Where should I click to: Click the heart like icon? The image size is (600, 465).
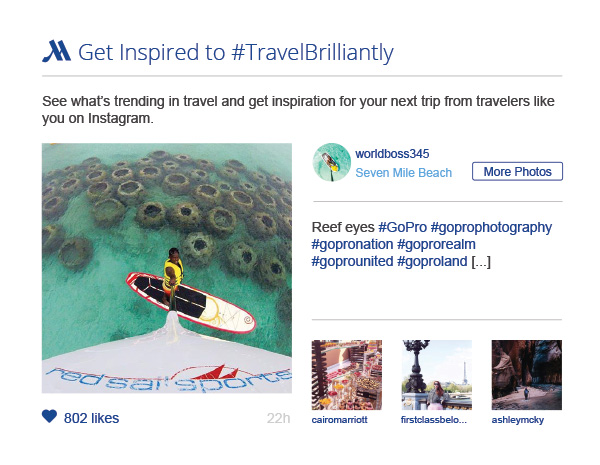click(50, 417)
